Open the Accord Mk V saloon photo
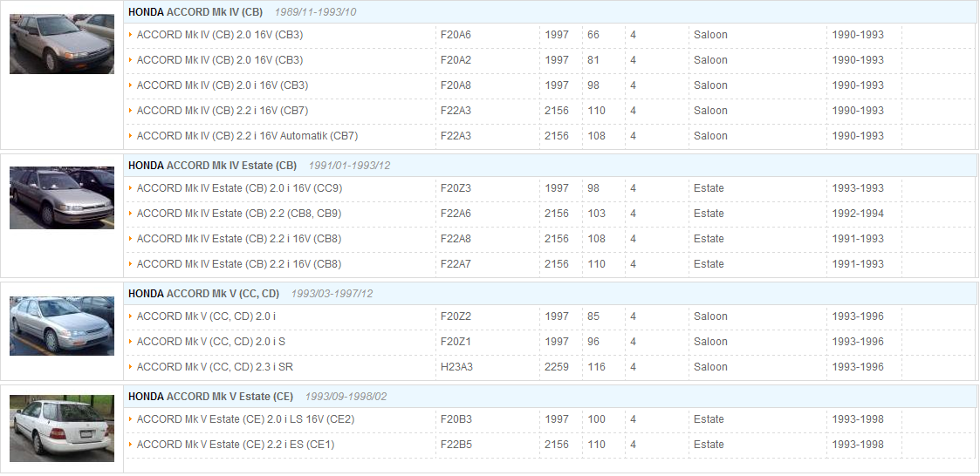The image size is (980, 476). tap(62, 326)
